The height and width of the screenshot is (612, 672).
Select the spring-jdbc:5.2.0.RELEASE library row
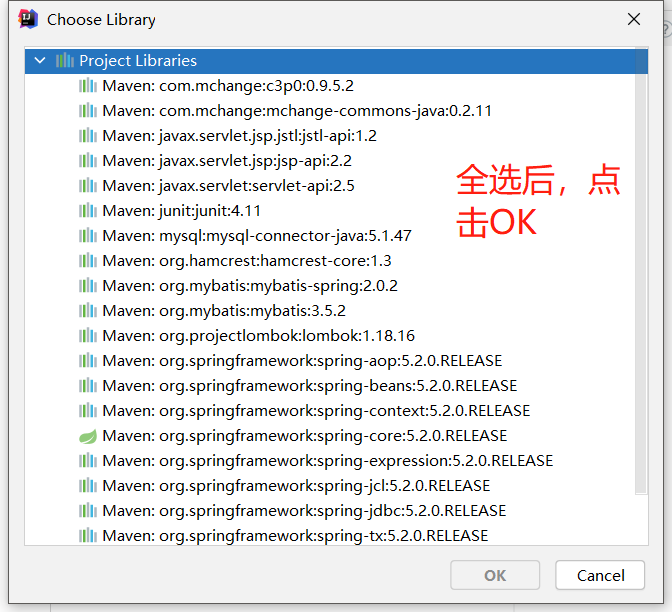click(304, 511)
